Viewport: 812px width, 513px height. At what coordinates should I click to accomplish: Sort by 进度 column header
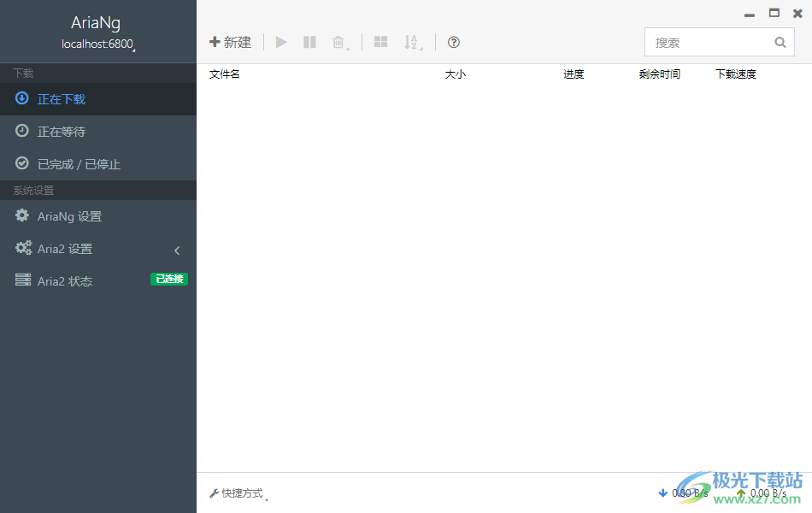[x=574, y=74]
